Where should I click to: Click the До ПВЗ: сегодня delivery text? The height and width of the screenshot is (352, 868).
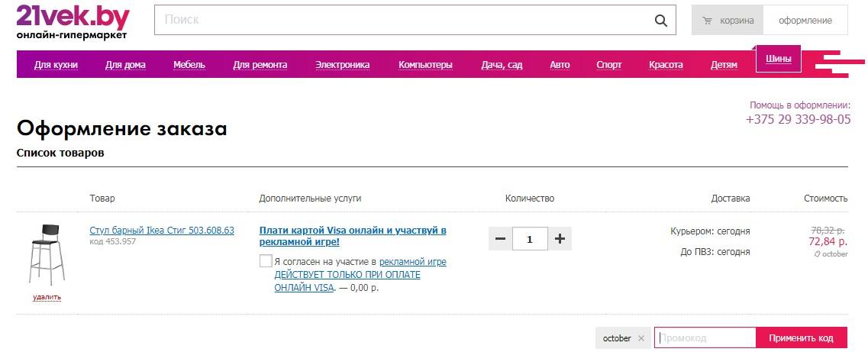click(x=715, y=252)
